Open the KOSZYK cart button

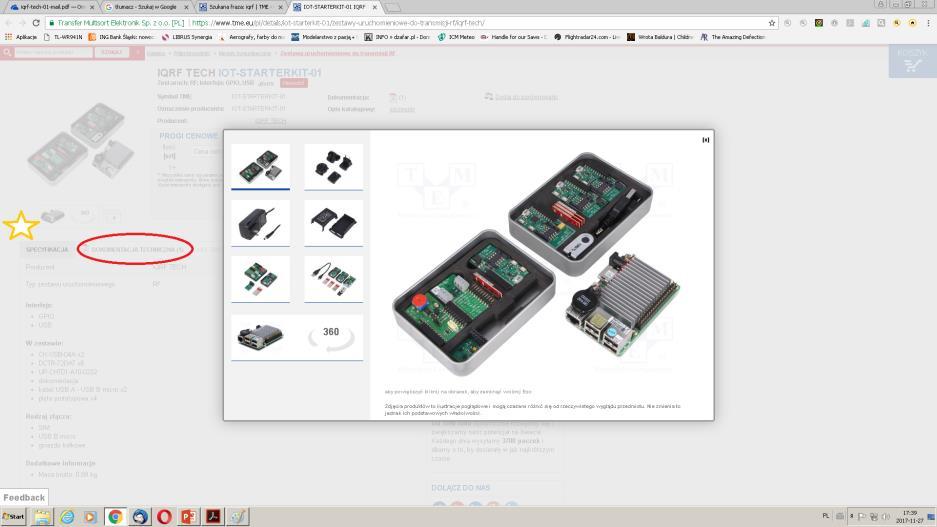[912, 61]
